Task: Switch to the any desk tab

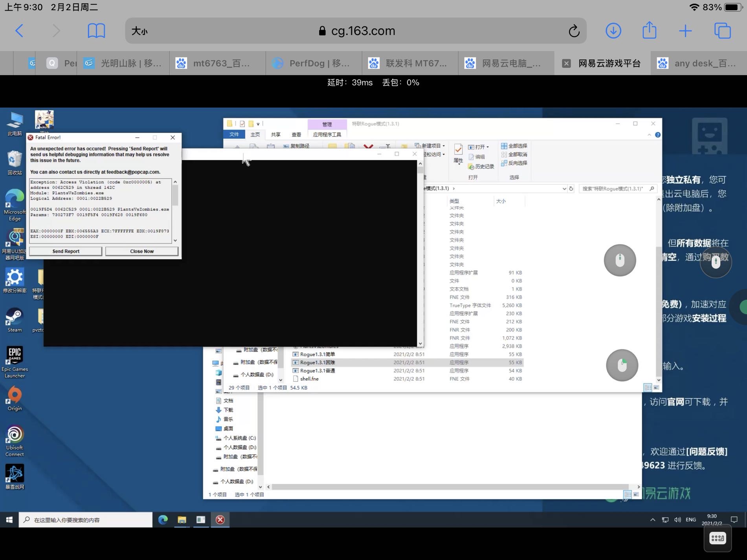Action: pyautogui.click(x=699, y=63)
